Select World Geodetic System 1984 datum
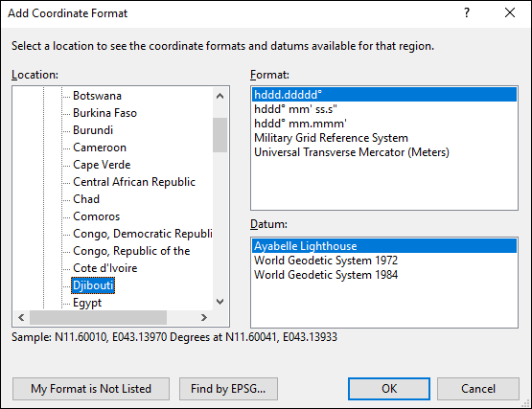Viewport: 532px width, 409px height. pyautogui.click(x=384, y=275)
